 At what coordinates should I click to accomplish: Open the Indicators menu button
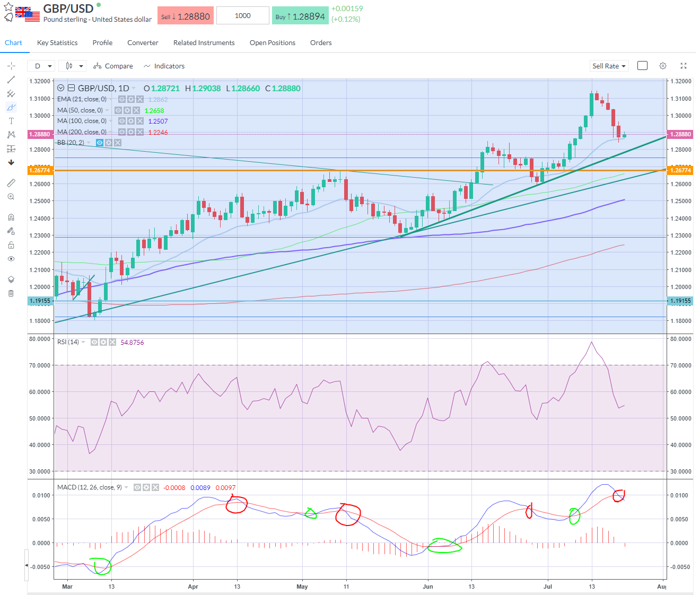[164, 66]
